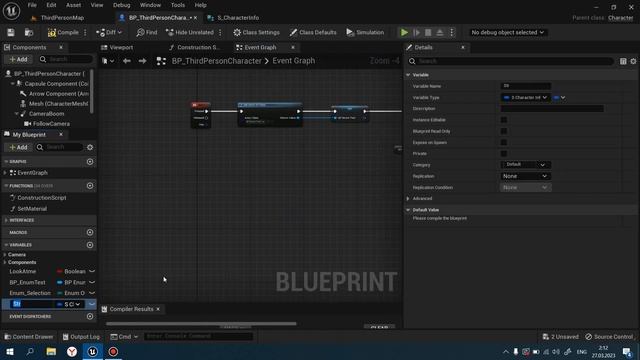Viewport: 640px width, 360px height.
Task: Click the Details search field
Action: 510,61
